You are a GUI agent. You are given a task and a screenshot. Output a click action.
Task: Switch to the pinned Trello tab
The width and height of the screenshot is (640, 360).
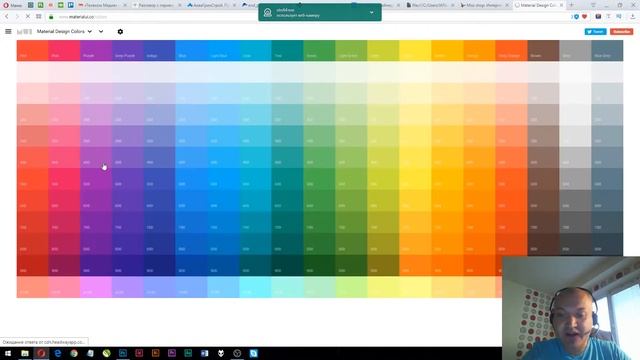coord(71,5)
